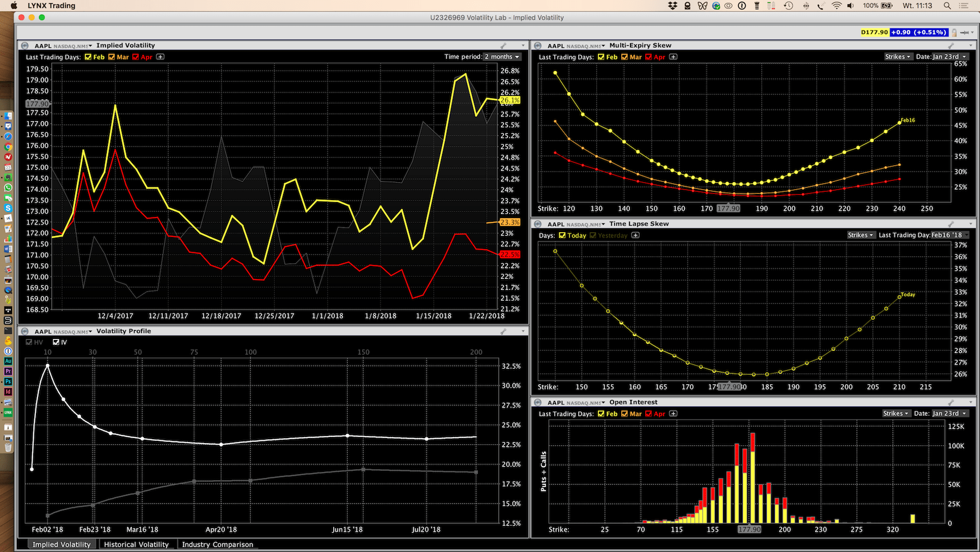This screenshot has width=980, height=552.
Task: Click the round link icon in Volatility Profile header
Action: (x=25, y=331)
